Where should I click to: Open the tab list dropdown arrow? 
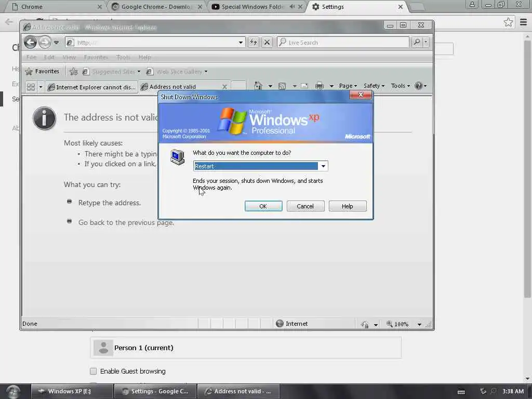coord(41,87)
